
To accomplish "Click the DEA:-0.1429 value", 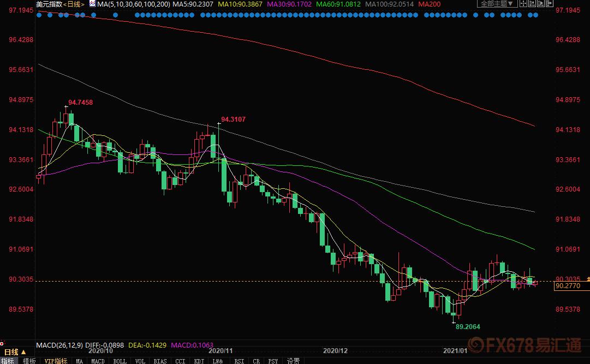I will coord(147,345).
